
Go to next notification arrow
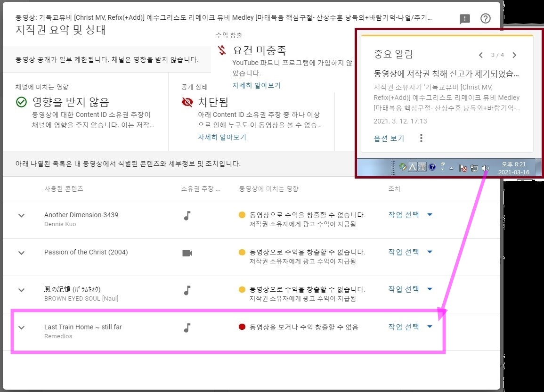tap(514, 55)
